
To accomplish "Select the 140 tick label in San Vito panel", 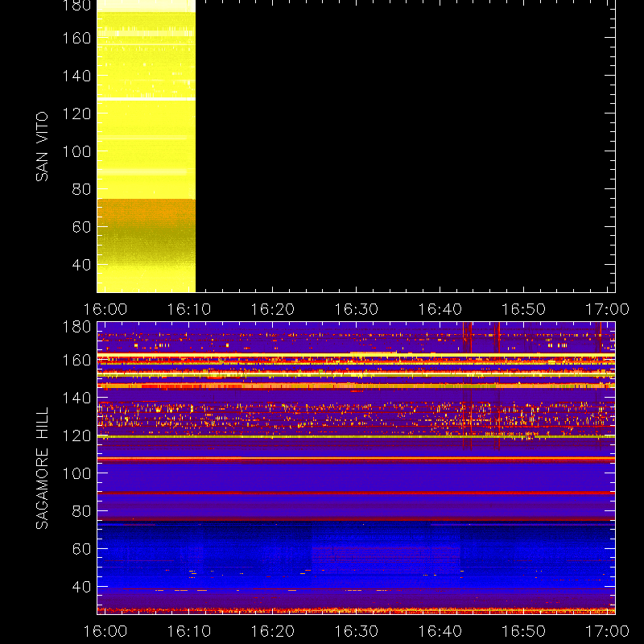I will coord(76,76).
